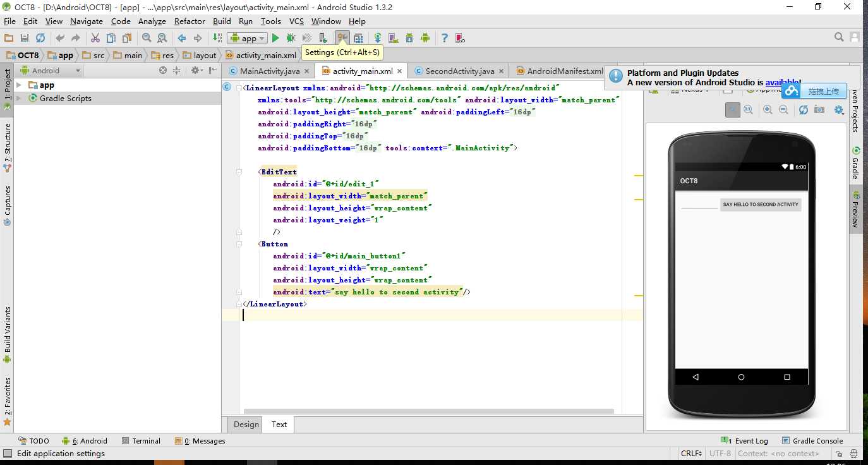The height and width of the screenshot is (465, 868).
Task: Open the VCS menu
Action: pos(296,21)
